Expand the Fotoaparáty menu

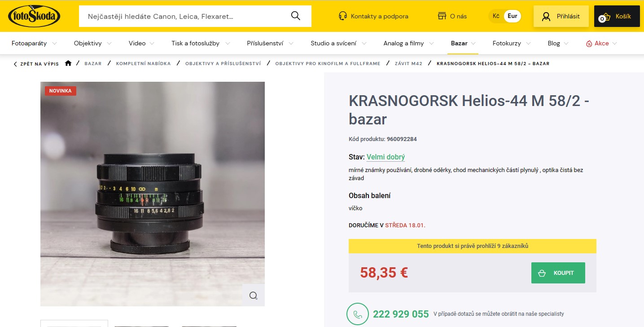[x=34, y=44]
